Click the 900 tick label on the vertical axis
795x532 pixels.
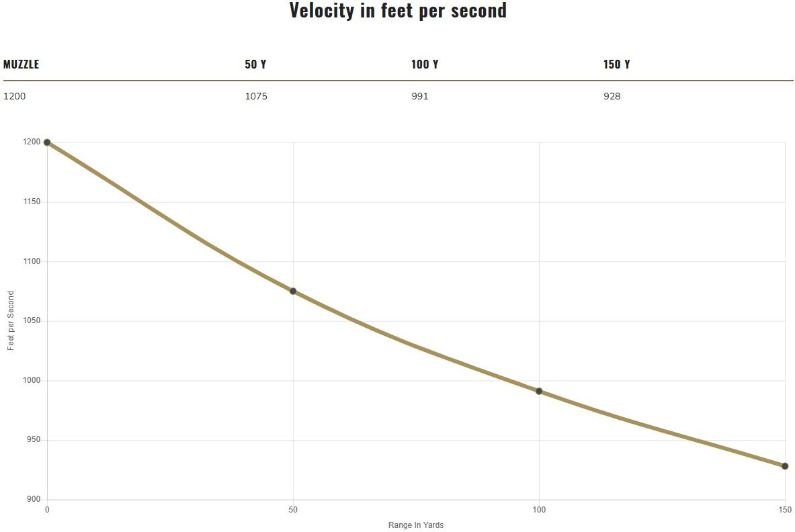(33, 499)
